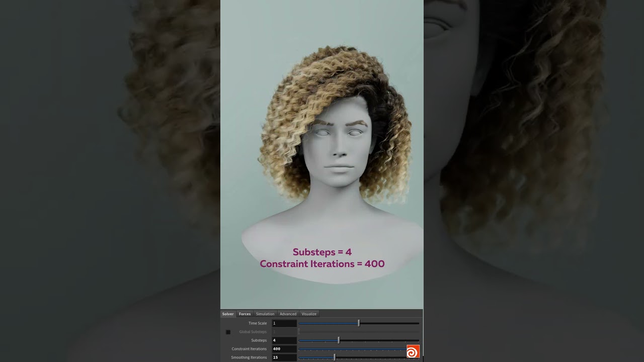Click the Time Scale slider handle
Image resolution: width=644 pixels, height=362 pixels.
click(x=359, y=323)
